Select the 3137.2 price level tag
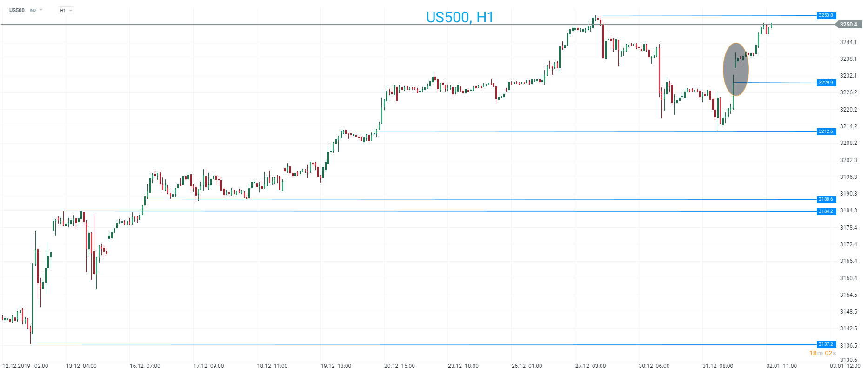 tap(826, 344)
